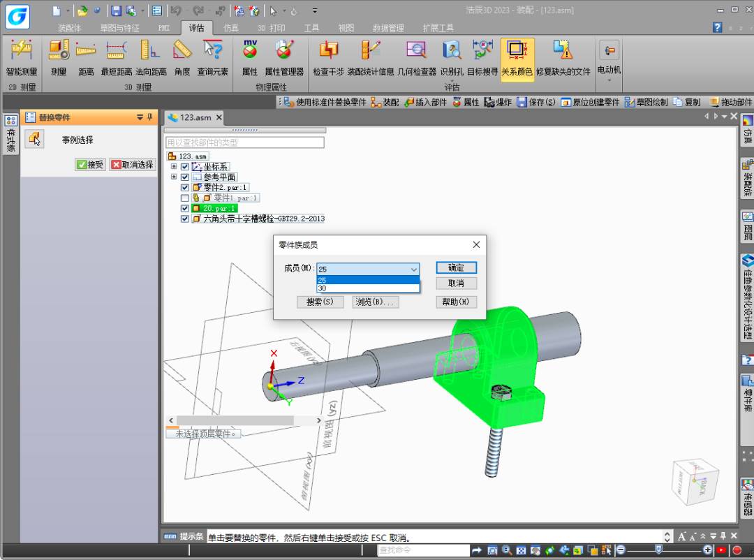Click the part type search field
The width and height of the screenshot is (754, 560).
coord(245,142)
